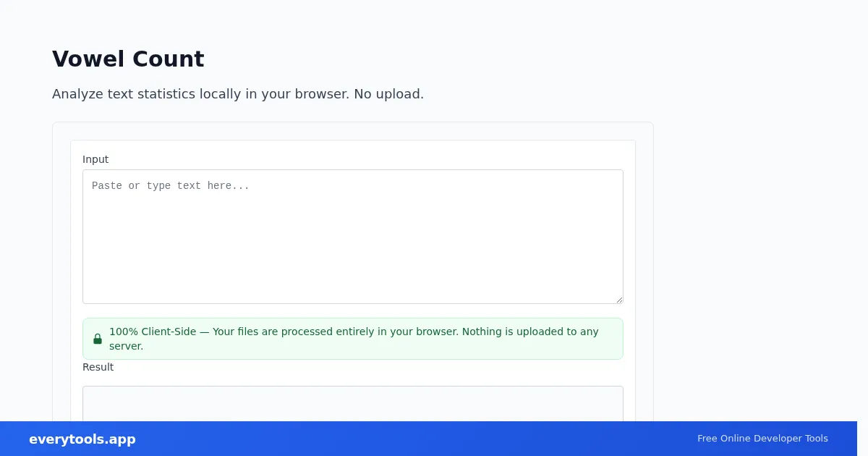Click the Result label
Viewport: 868px width, 456px height.
[x=98, y=367]
